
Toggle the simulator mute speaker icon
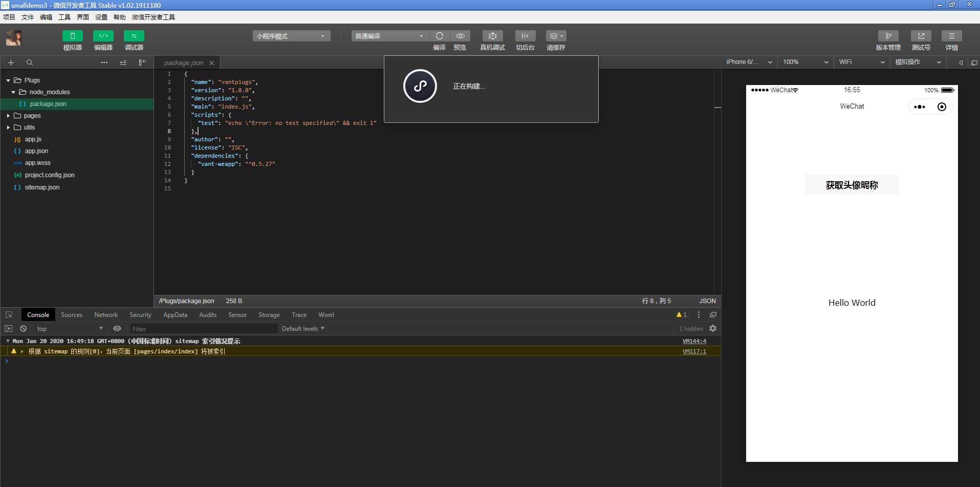click(961, 62)
